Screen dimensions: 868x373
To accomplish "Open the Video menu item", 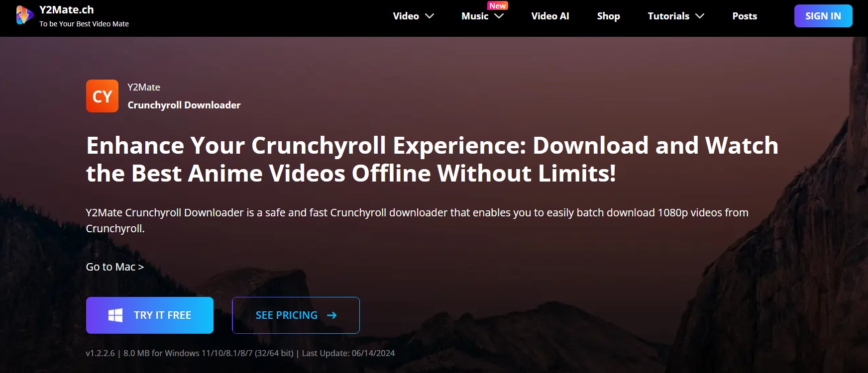I will [x=406, y=16].
